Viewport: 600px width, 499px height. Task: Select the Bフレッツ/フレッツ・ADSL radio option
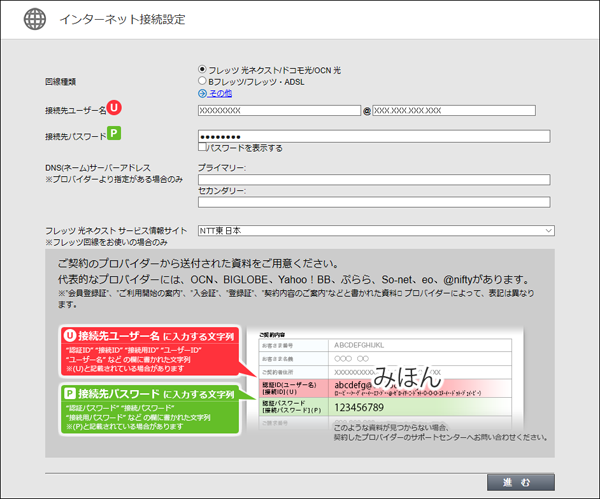(203, 81)
